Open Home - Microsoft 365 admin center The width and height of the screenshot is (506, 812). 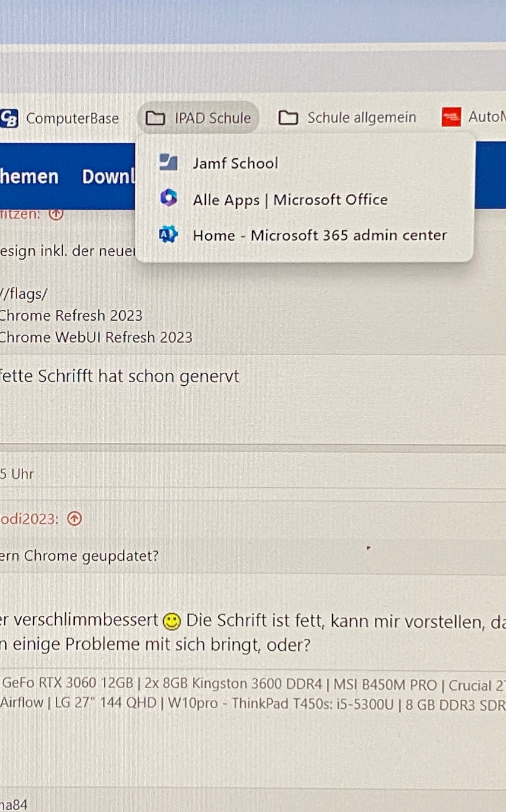[x=304, y=235]
